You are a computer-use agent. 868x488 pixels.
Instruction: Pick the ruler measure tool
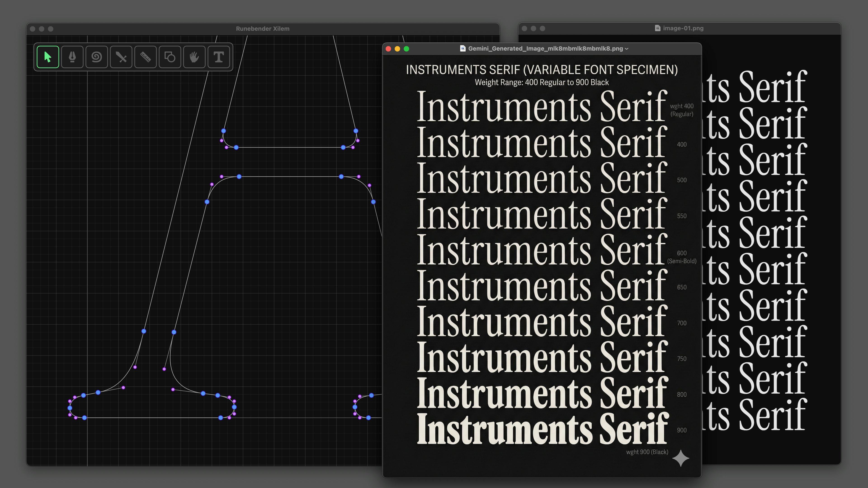coord(146,57)
